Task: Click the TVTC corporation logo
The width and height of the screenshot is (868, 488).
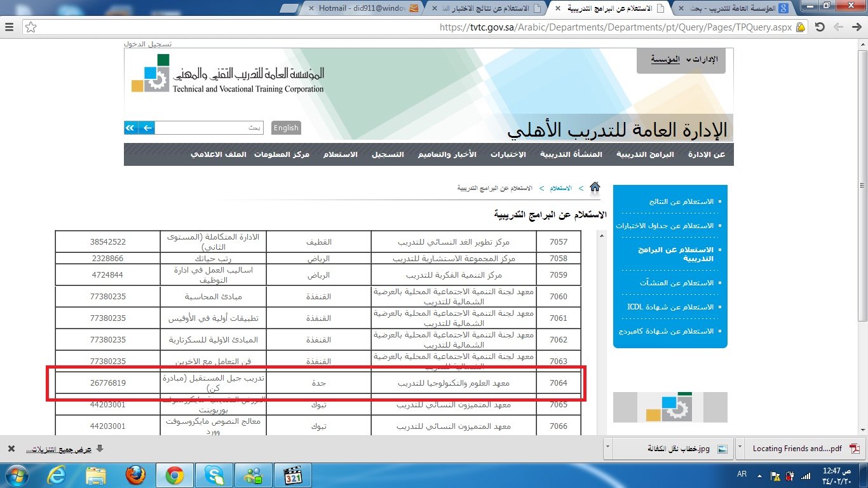Action: click(227, 75)
